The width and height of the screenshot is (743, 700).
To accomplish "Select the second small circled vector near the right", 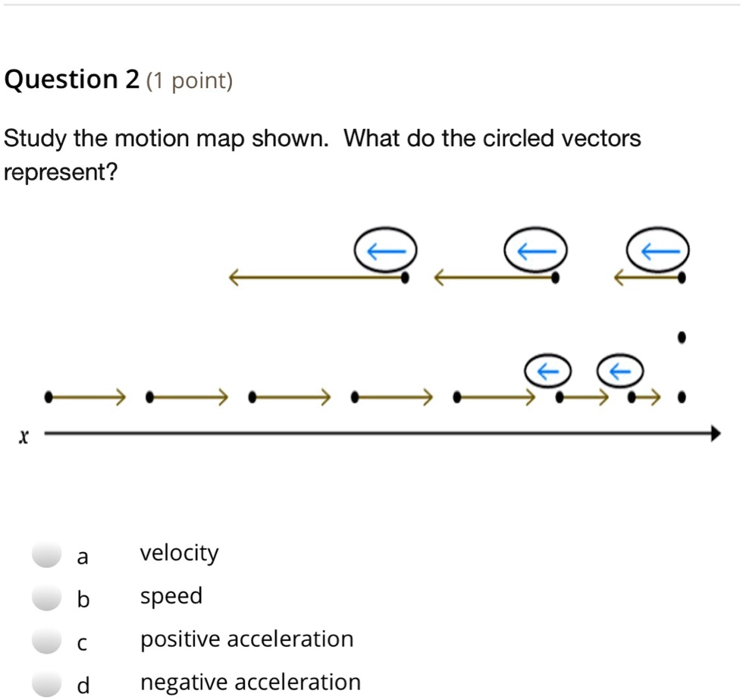I will click(619, 371).
